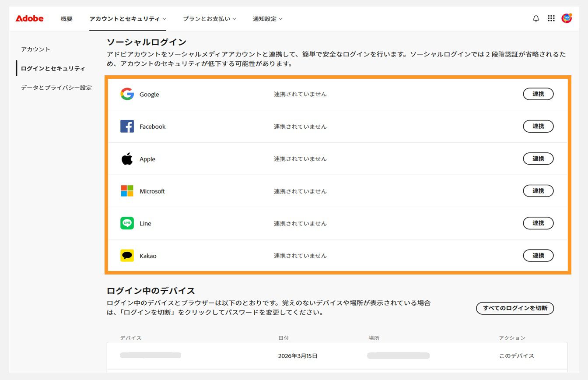
Task: Open データとプライバシー設定 settings page
Action: (x=56, y=88)
